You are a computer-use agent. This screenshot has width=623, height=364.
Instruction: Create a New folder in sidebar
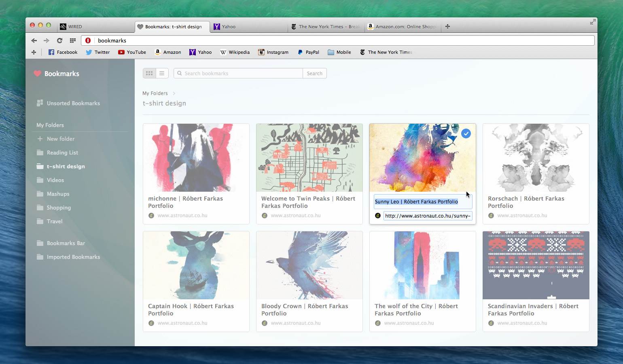(60, 139)
